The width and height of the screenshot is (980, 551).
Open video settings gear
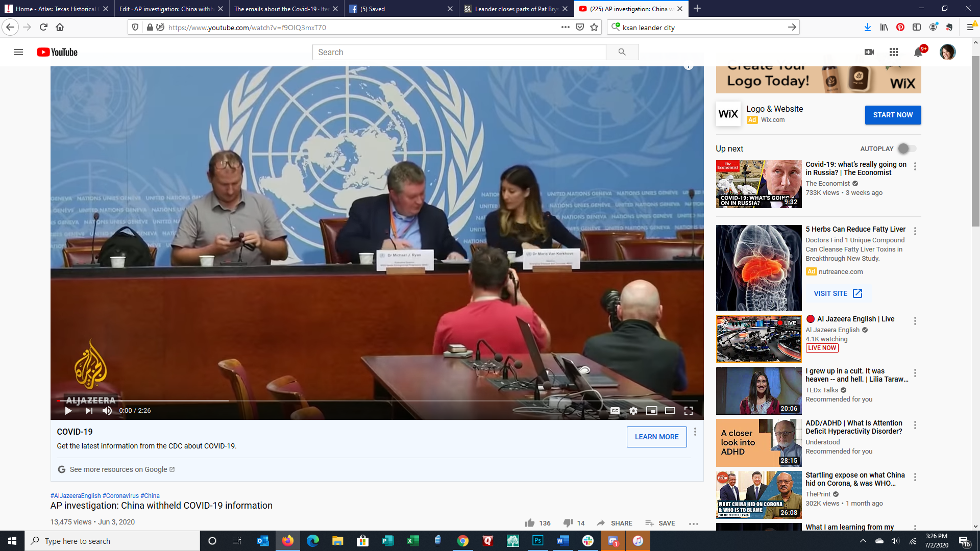tap(633, 411)
